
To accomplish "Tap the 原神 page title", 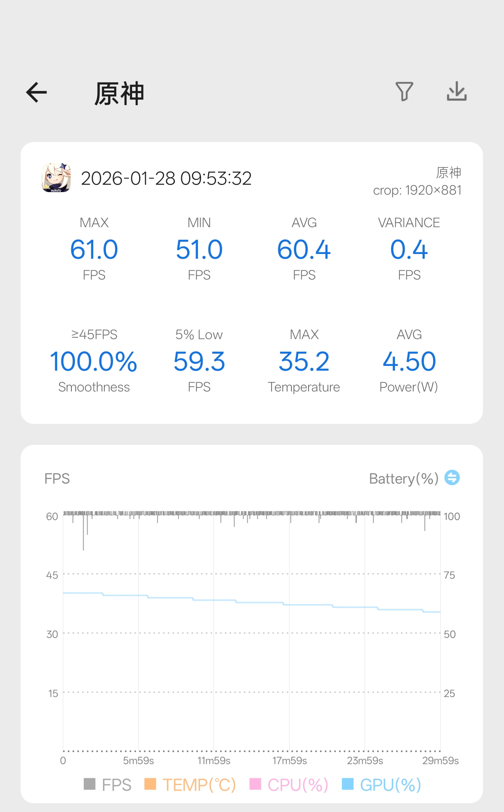I will click(x=119, y=94).
